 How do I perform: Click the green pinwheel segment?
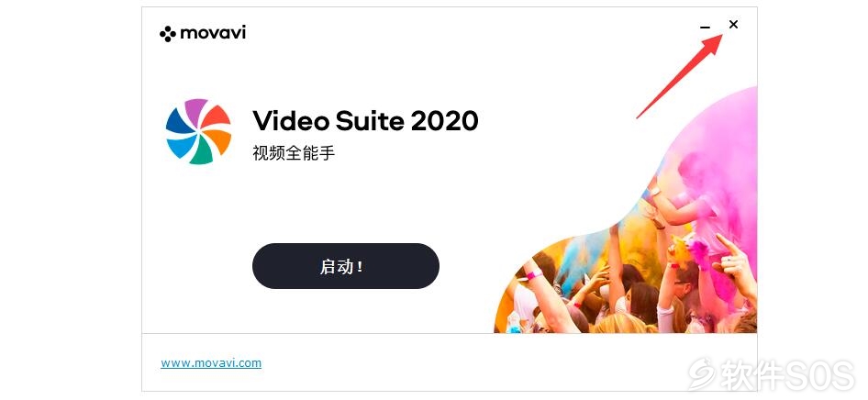pos(203,152)
